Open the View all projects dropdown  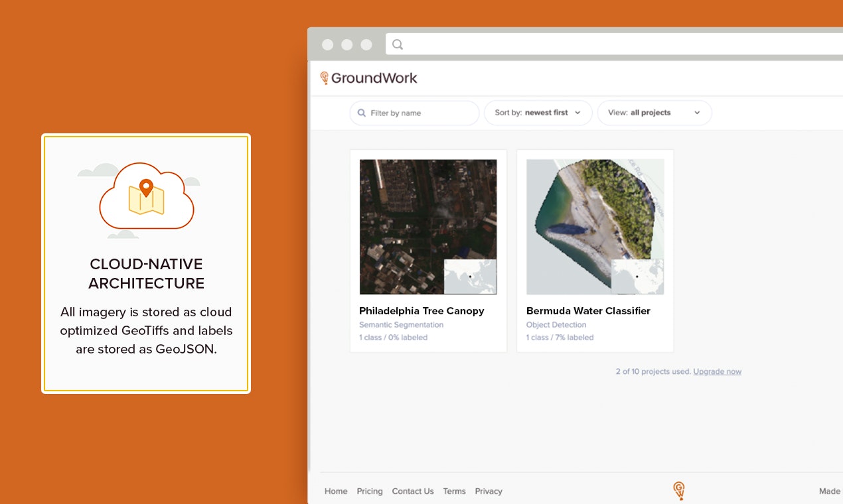(x=654, y=113)
